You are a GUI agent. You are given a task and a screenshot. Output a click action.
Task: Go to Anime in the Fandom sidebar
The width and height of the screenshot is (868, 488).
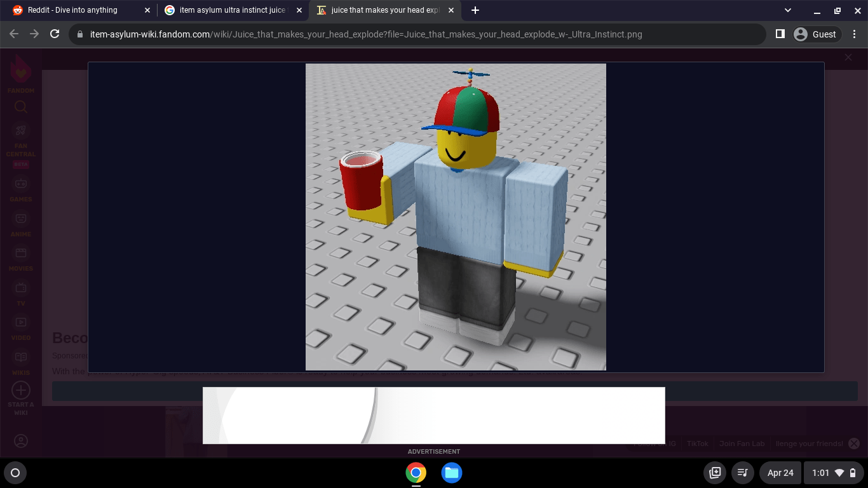pos(21,224)
